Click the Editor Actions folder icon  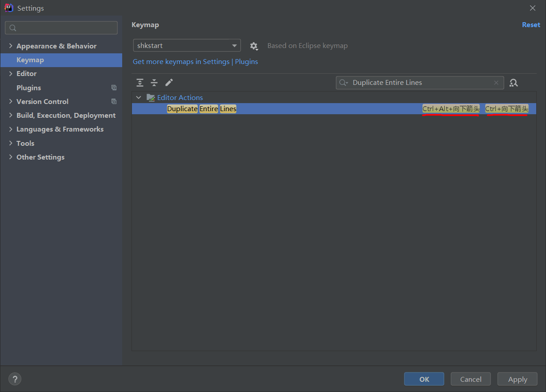[x=151, y=98]
